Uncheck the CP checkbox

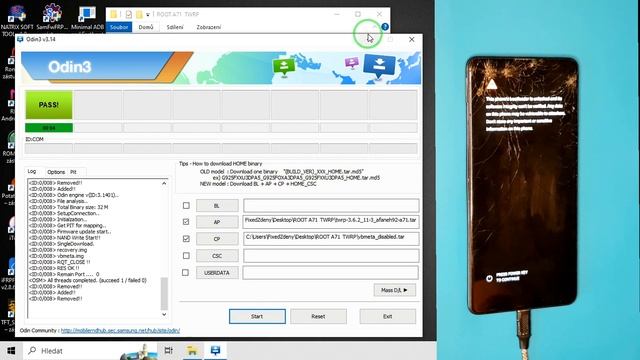[x=186, y=238]
